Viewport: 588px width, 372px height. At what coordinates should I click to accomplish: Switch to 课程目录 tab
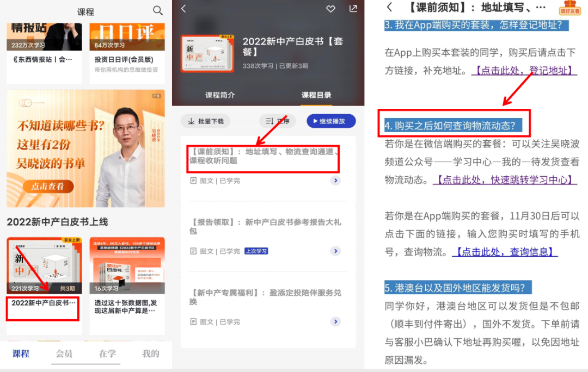tap(316, 95)
